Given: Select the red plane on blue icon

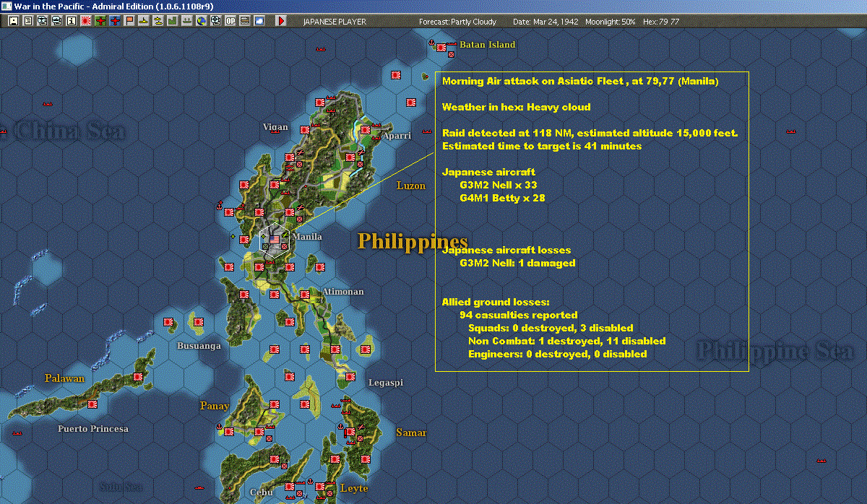Looking at the screenshot, I should [115, 22].
